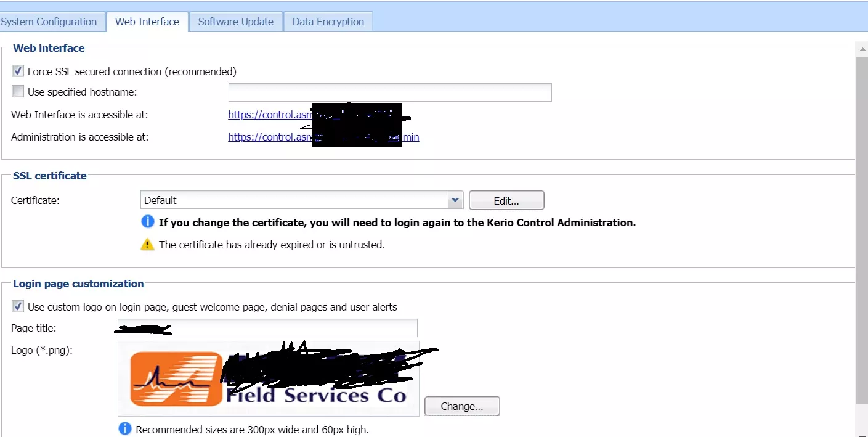This screenshot has height=437, width=868.
Task: Switch to the System Configuration tab
Action: pos(49,22)
